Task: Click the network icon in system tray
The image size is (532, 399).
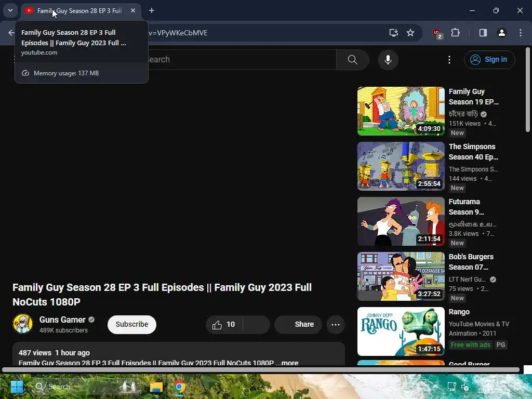Action: coord(451,387)
